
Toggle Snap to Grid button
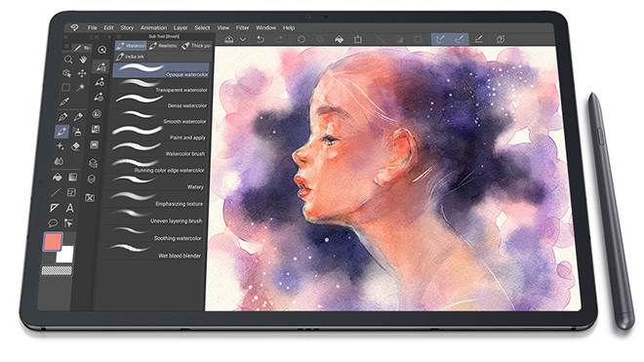(479, 39)
